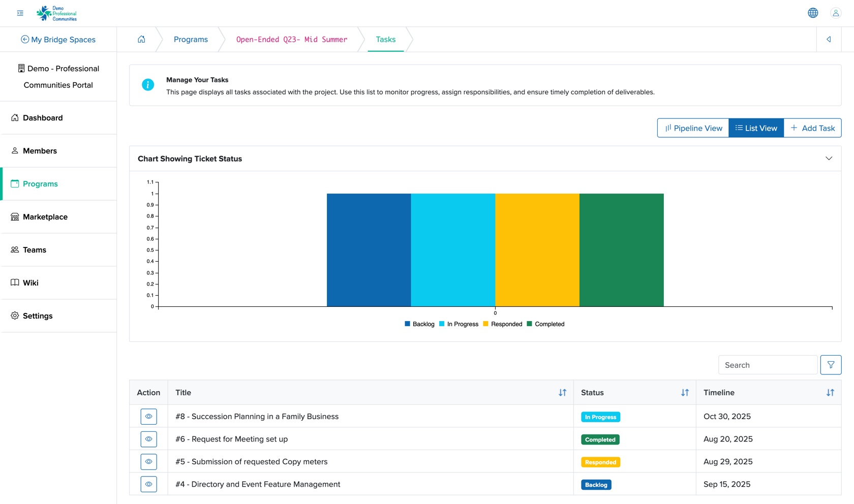Click title '#6 - Request for Meeting set up'
854x504 pixels.
click(x=231, y=439)
